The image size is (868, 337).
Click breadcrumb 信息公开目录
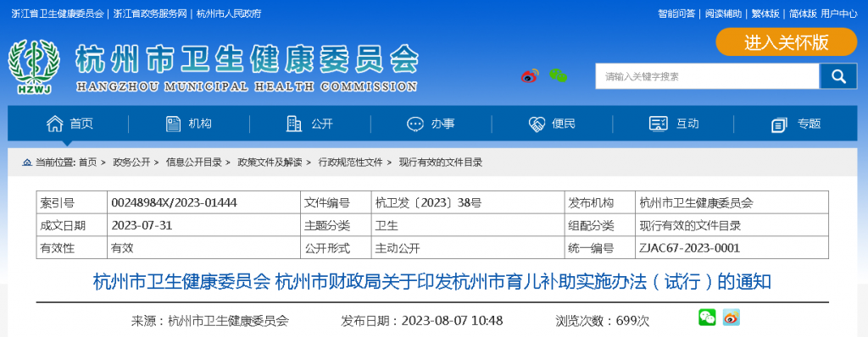194,163
